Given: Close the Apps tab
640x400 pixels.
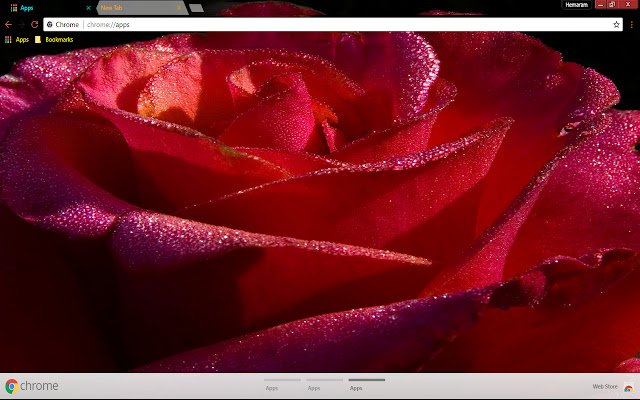Looking at the screenshot, I should 88,8.
